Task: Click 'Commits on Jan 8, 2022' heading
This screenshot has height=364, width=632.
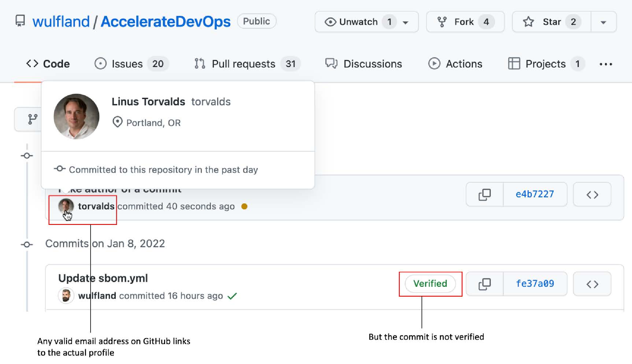Action: (x=105, y=244)
